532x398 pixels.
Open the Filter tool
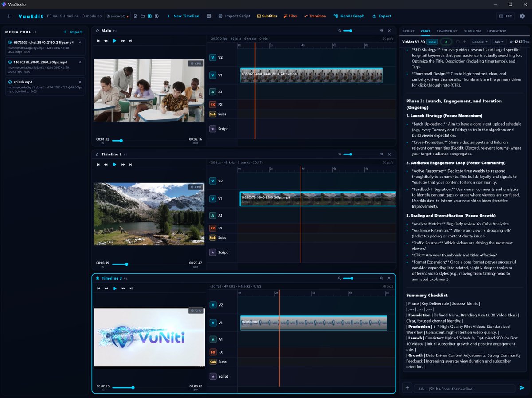290,16
